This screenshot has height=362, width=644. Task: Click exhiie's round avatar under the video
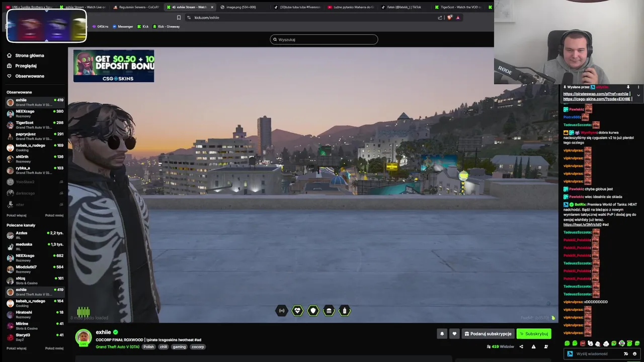point(84,337)
